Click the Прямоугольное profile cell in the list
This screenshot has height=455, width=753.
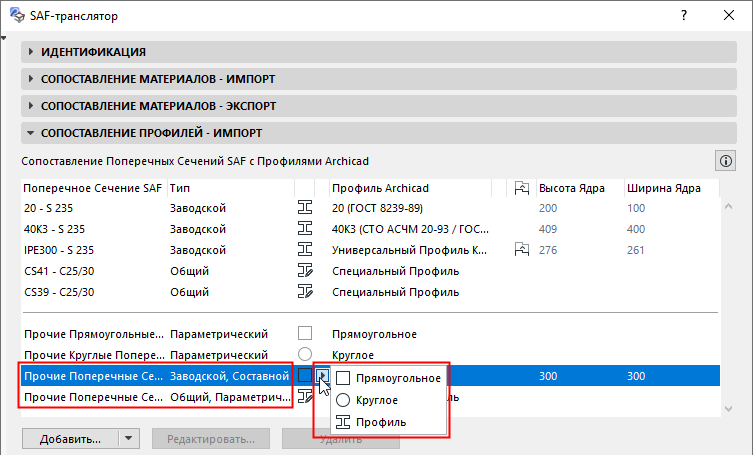click(374, 334)
